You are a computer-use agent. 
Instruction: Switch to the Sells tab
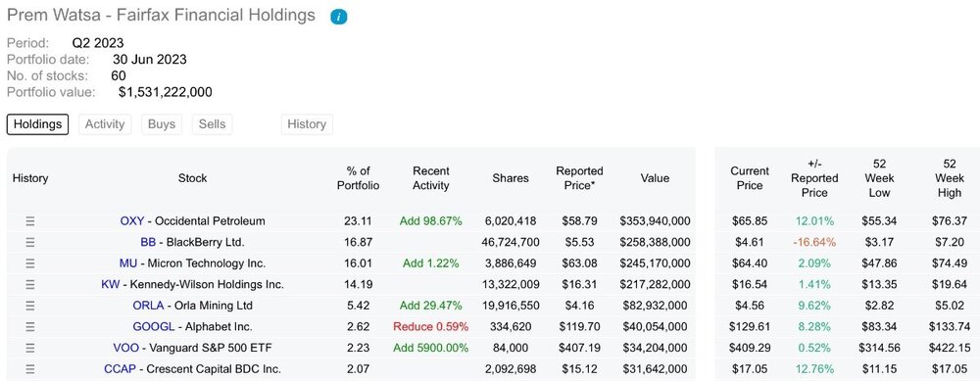click(x=212, y=124)
